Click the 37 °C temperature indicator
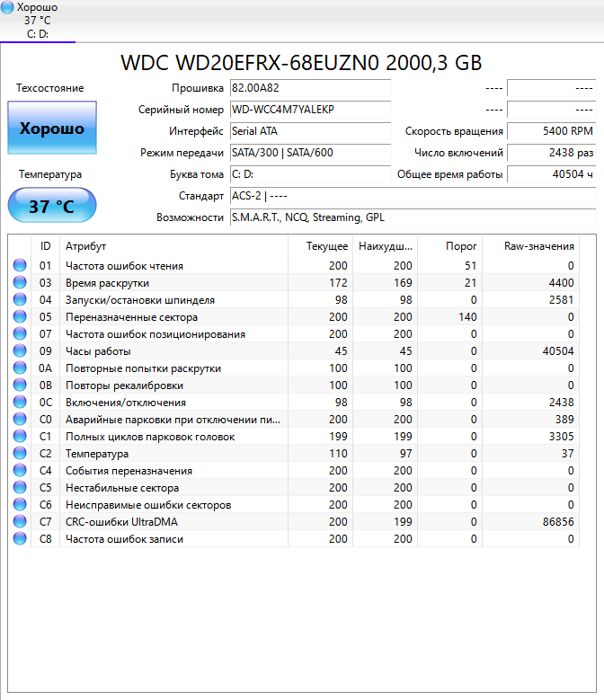This screenshot has width=604, height=700. 52,206
